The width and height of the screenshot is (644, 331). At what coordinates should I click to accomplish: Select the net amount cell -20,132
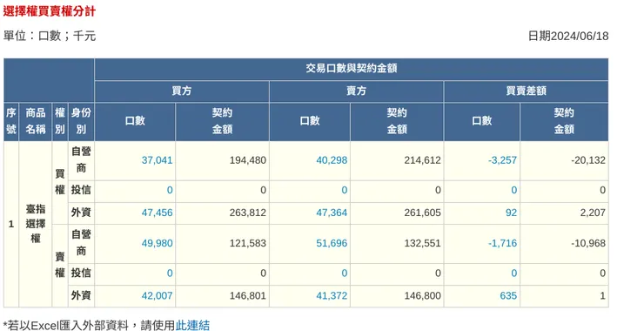(564, 161)
